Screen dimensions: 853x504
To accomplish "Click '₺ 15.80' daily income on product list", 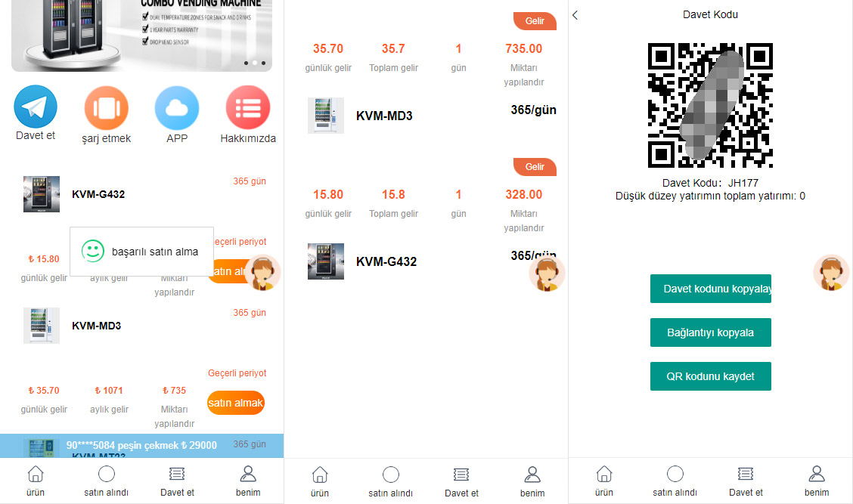I will click(44, 258).
